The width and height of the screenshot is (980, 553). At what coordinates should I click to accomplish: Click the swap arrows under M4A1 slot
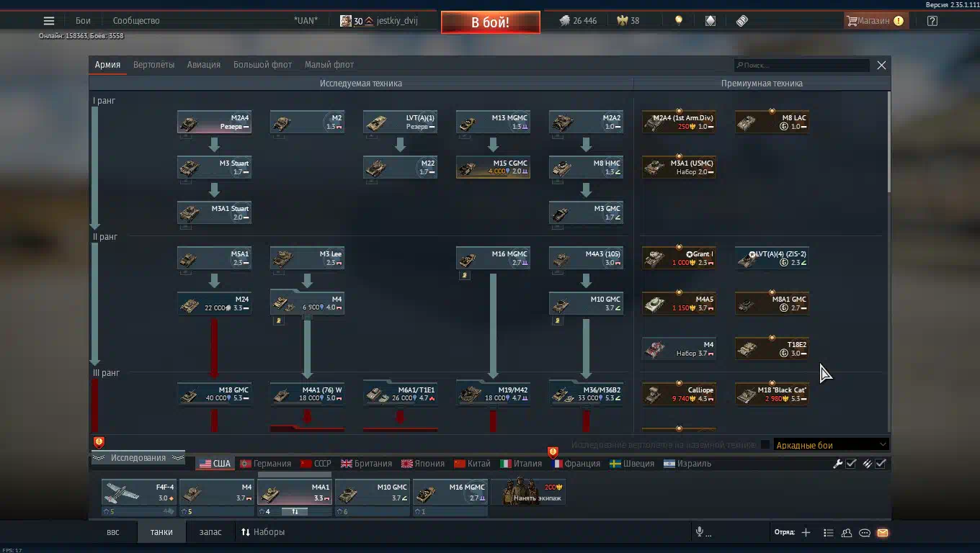[295, 512]
